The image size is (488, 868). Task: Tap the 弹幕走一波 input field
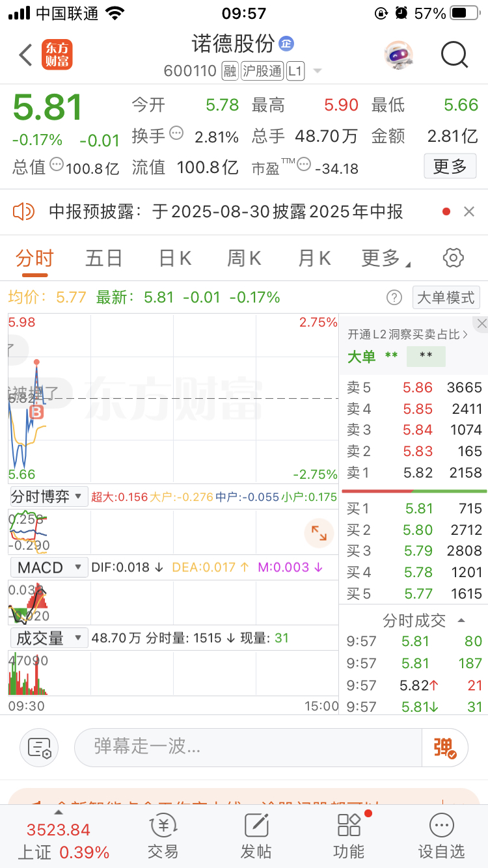(x=249, y=747)
